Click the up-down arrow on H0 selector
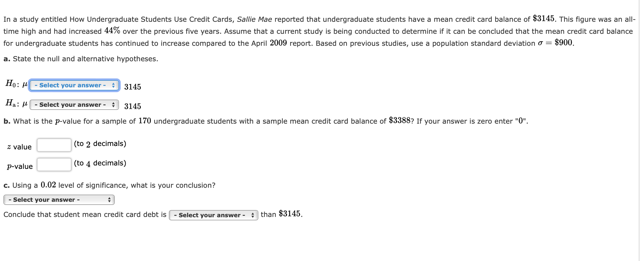644x261 pixels. tap(114, 85)
